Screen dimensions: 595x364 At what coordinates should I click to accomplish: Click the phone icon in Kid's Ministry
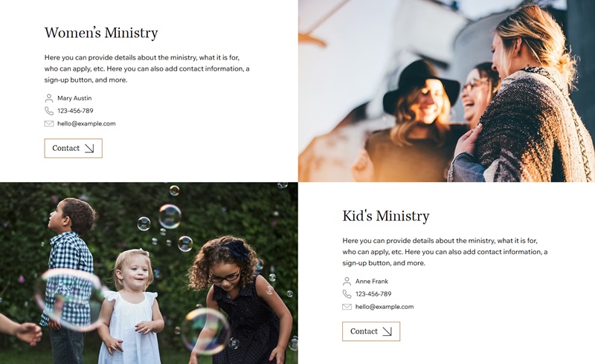[347, 294]
